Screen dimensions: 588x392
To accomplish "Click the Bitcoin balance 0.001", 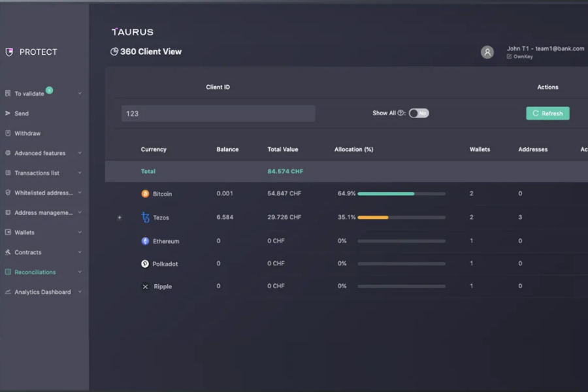I will 224,193.
